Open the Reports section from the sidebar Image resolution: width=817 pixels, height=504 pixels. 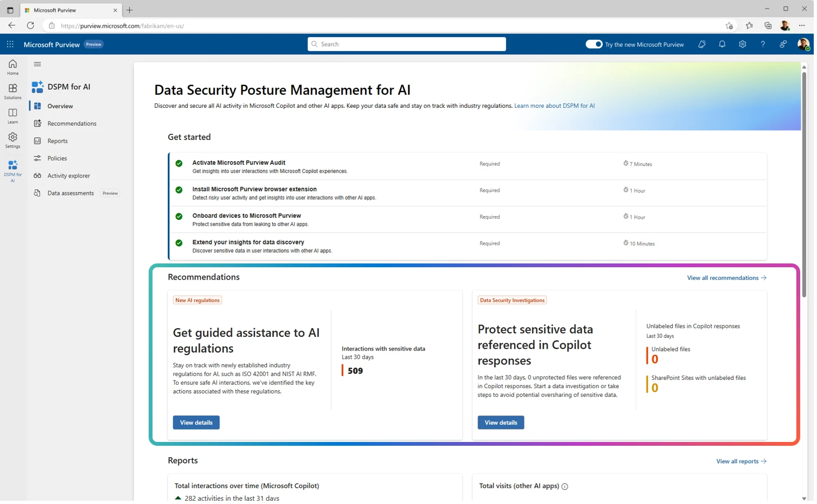(57, 140)
